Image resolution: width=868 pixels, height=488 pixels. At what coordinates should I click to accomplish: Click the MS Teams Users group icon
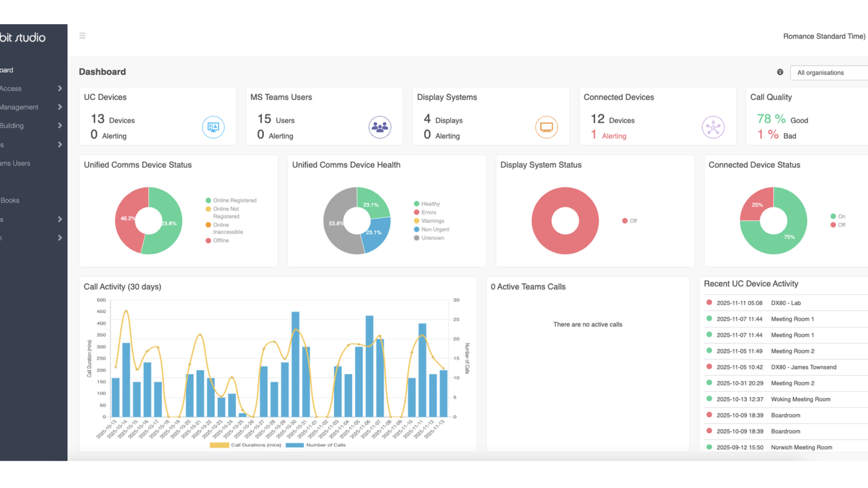379,127
